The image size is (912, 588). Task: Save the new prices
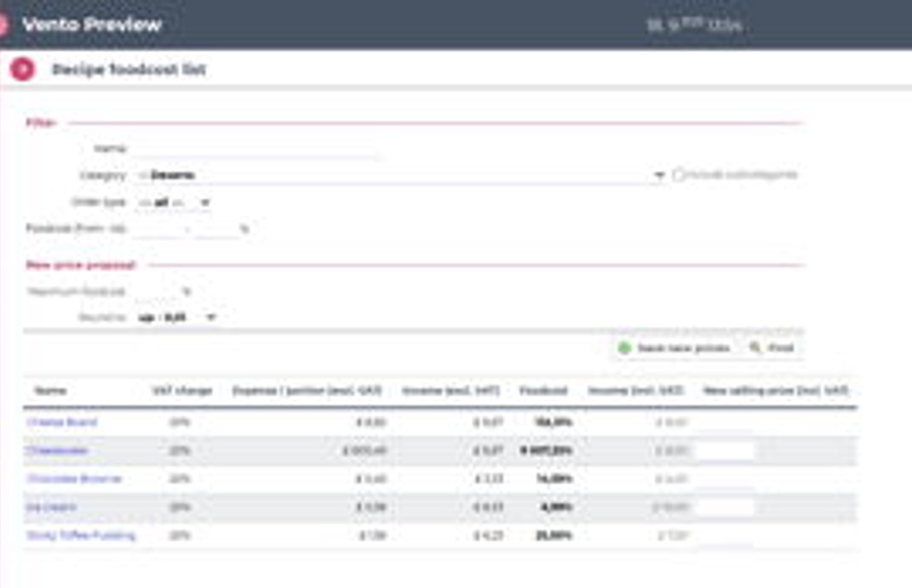tap(675, 348)
